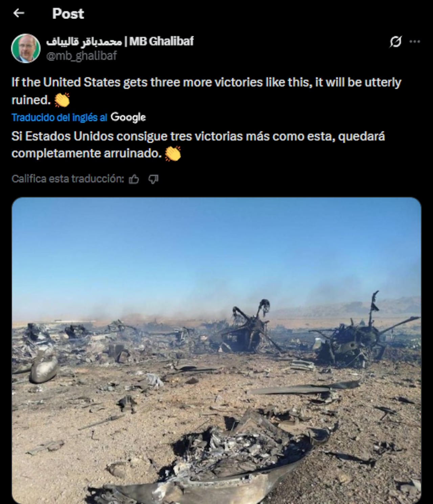Rate the translation with thumbs up

pos(134,179)
